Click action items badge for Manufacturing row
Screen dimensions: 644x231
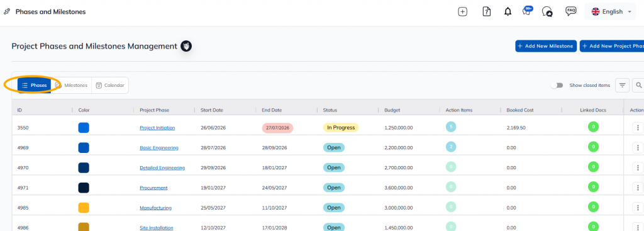coord(451,206)
